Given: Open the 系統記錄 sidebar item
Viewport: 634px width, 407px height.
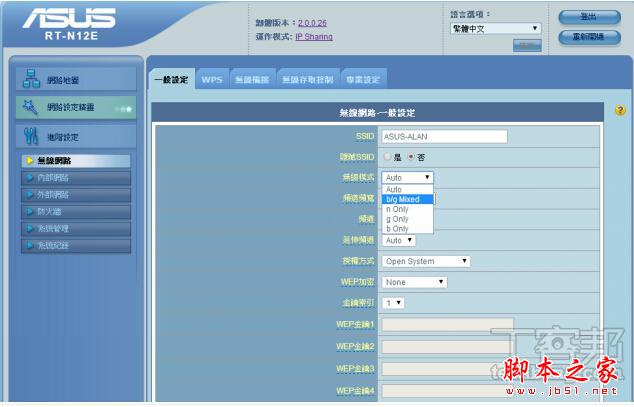Looking at the screenshot, I should click(x=76, y=246).
